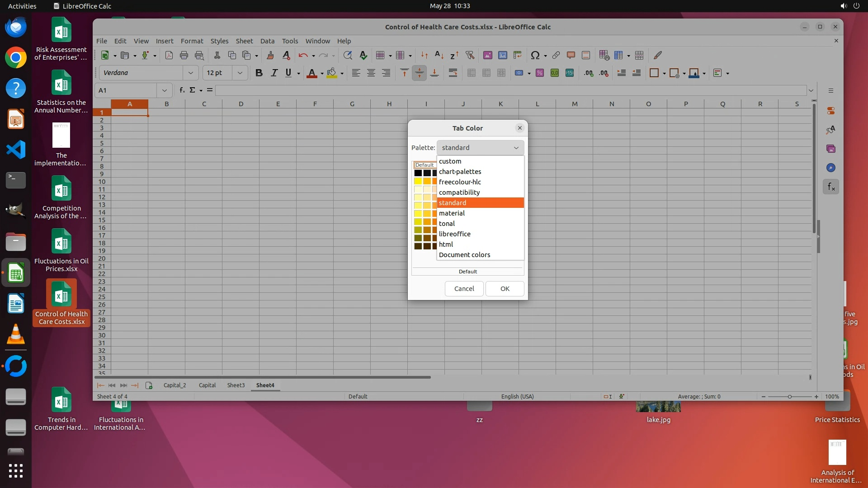
Task: Open the Special Character icon
Action: pyautogui.click(x=535, y=55)
